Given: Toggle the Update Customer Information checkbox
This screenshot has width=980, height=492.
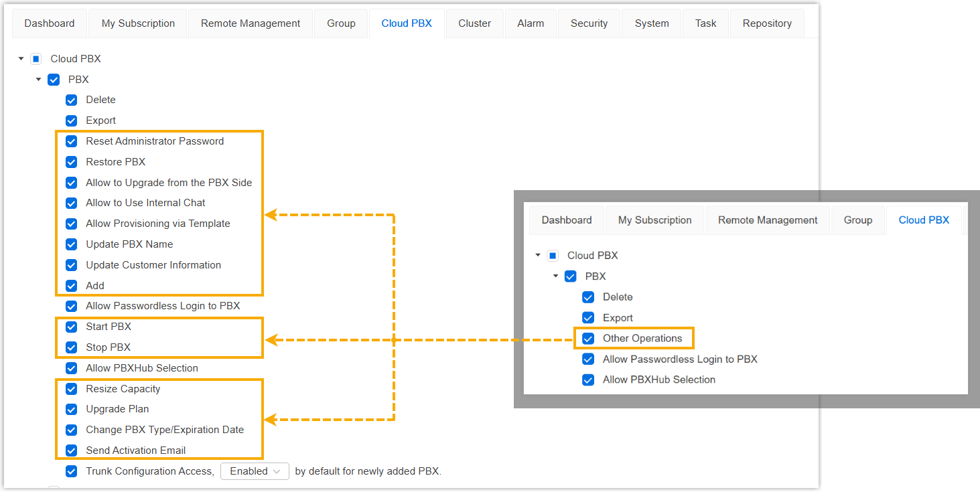Looking at the screenshot, I should tap(72, 265).
